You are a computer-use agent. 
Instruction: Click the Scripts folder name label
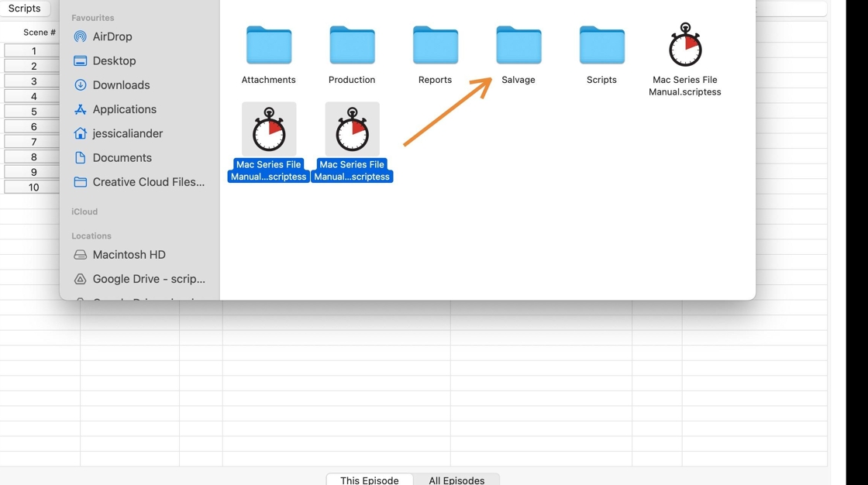click(601, 80)
